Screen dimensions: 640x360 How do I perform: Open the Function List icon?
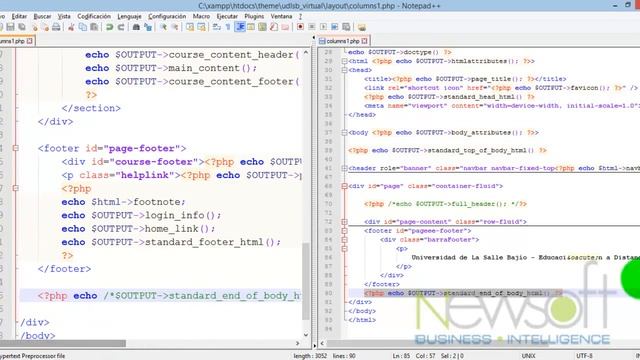click(x=274, y=27)
